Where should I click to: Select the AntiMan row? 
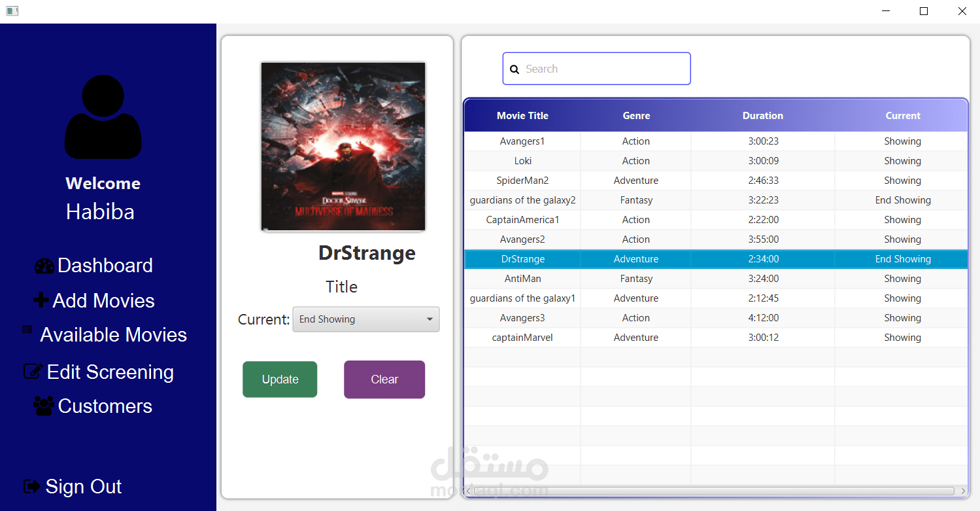click(x=716, y=279)
